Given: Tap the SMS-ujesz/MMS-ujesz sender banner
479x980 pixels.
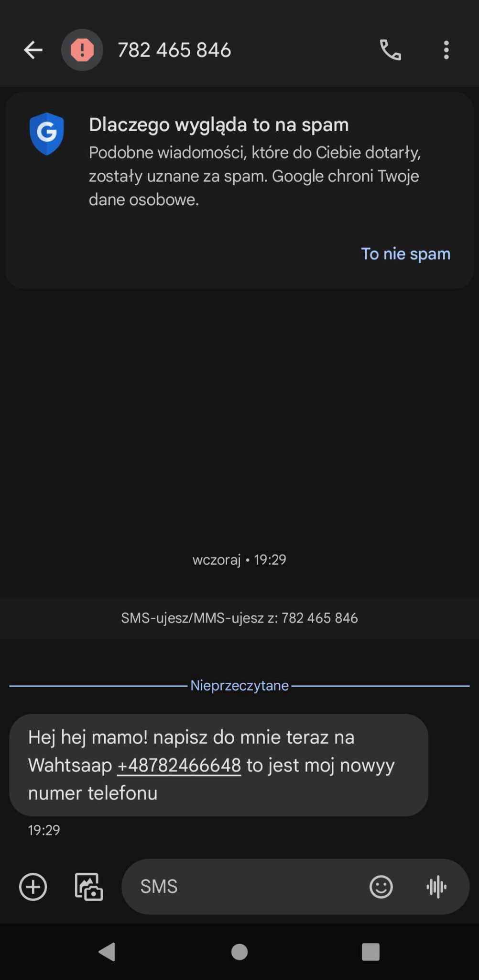Looking at the screenshot, I should pos(239,618).
